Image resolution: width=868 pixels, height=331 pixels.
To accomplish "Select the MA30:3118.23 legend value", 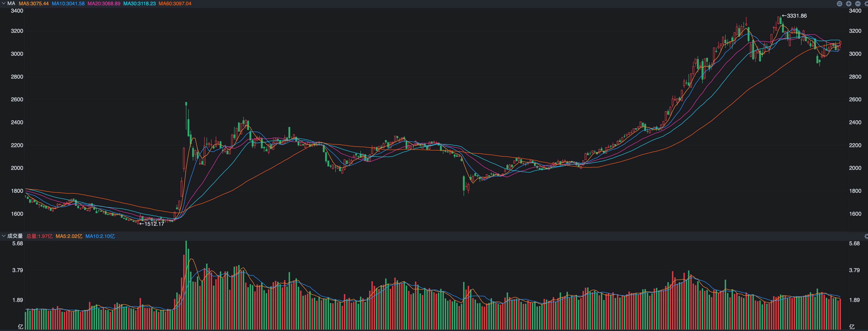I will click(x=139, y=3).
